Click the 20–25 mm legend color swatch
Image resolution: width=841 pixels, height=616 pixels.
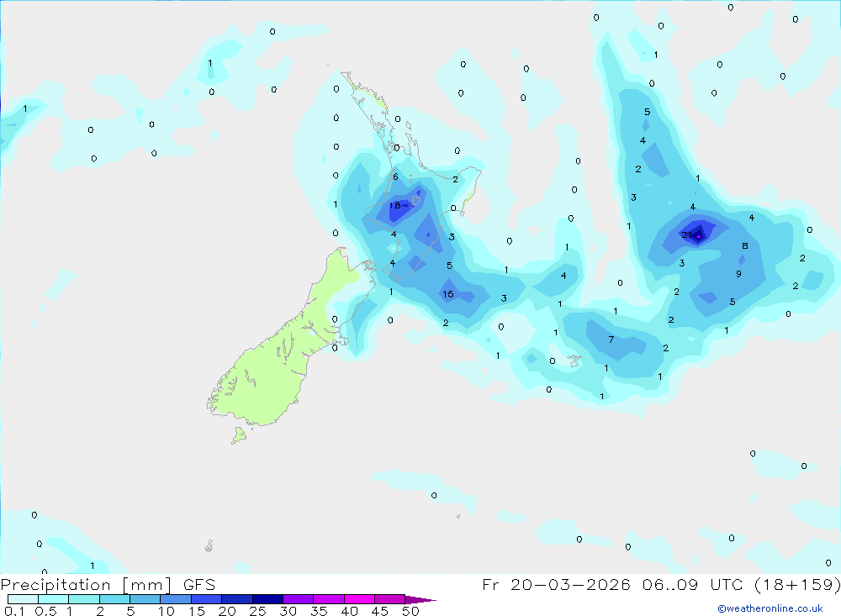237,599
